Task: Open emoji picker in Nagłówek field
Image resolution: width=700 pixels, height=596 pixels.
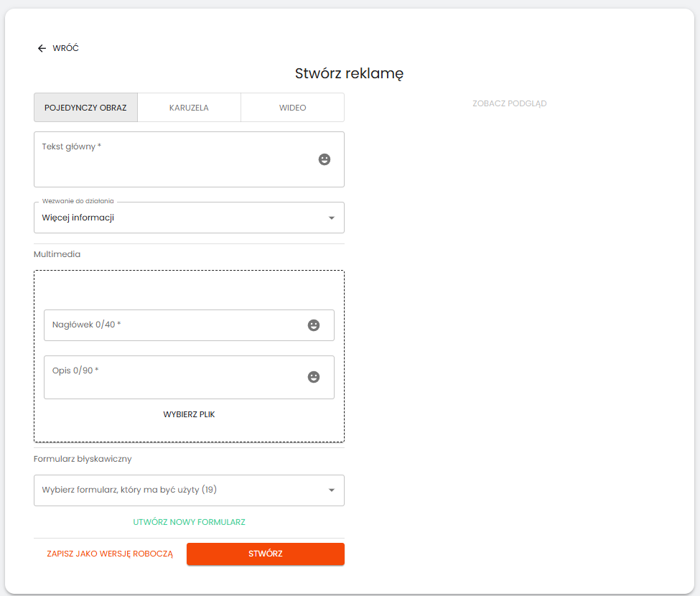Action: click(314, 325)
